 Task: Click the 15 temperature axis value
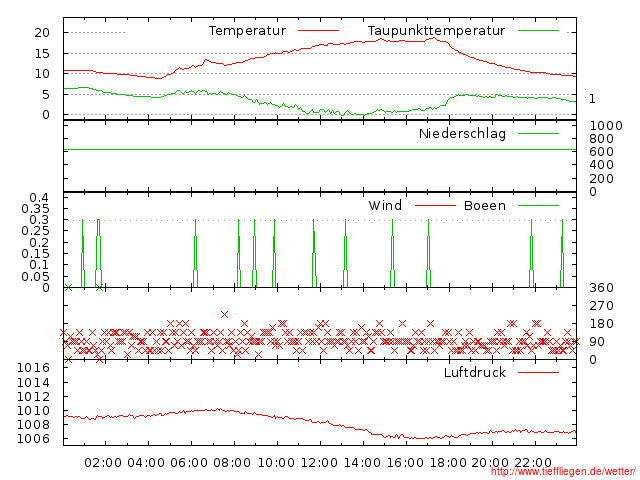click(x=42, y=53)
